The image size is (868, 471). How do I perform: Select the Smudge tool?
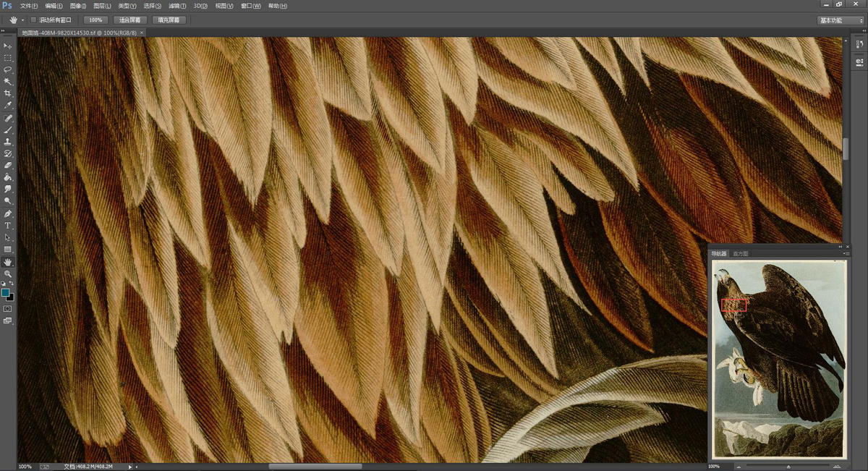point(8,189)
